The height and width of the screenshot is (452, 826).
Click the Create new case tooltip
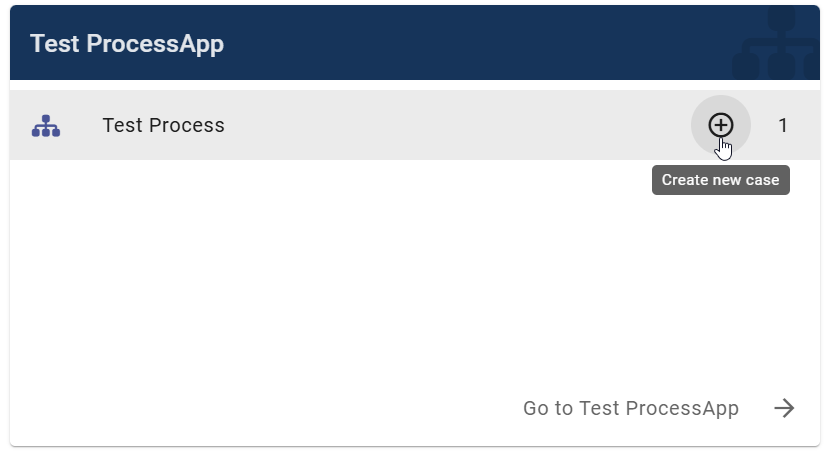click(720, 180)
